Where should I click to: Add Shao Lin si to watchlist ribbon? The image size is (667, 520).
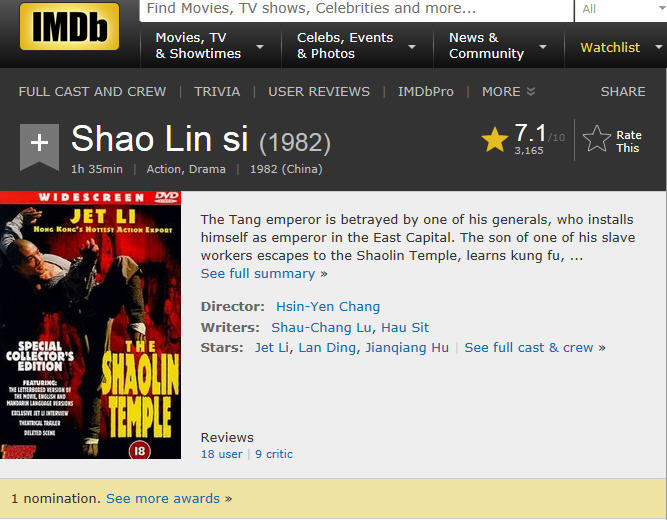(x=39, y=147)
